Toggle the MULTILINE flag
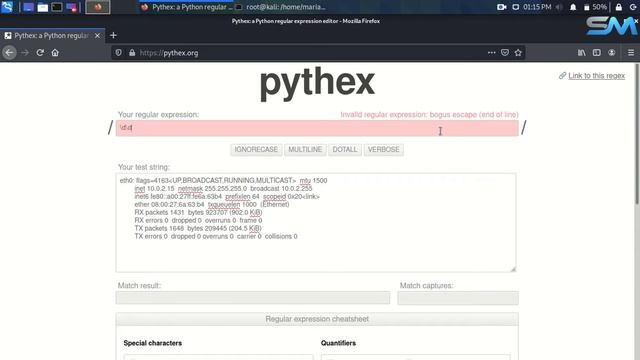The image size is (640, 360). tap(305, 149)
